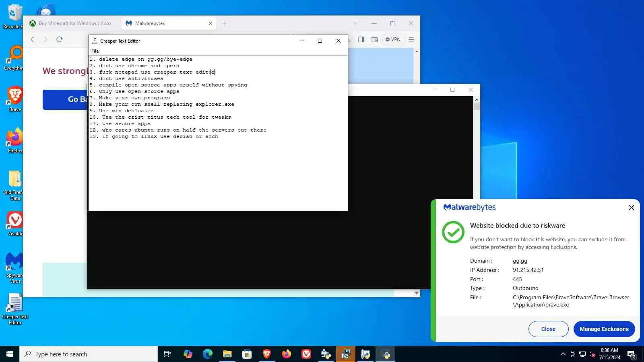Open the File menu in Creeper Text Editor
Screen dimensions: 644x362
coord(95,51)
